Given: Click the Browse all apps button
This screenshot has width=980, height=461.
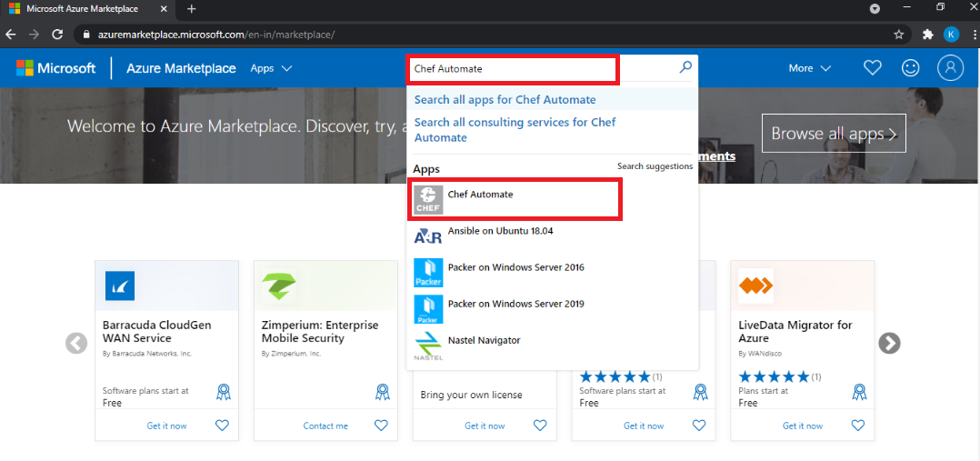Looking at the screenshot, I should point(834,134).
